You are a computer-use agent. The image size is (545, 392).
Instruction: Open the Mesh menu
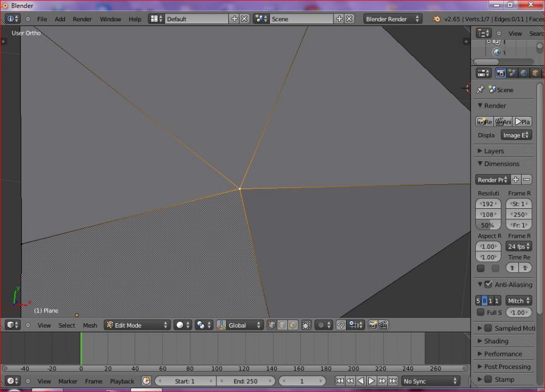pos(90,325)
